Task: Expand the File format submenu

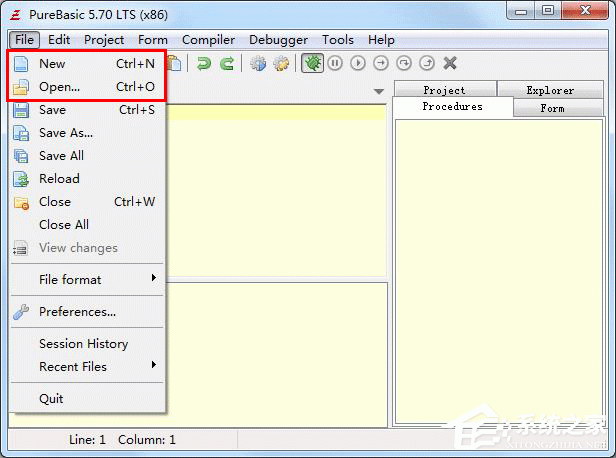Action: [x=87, y=280]
